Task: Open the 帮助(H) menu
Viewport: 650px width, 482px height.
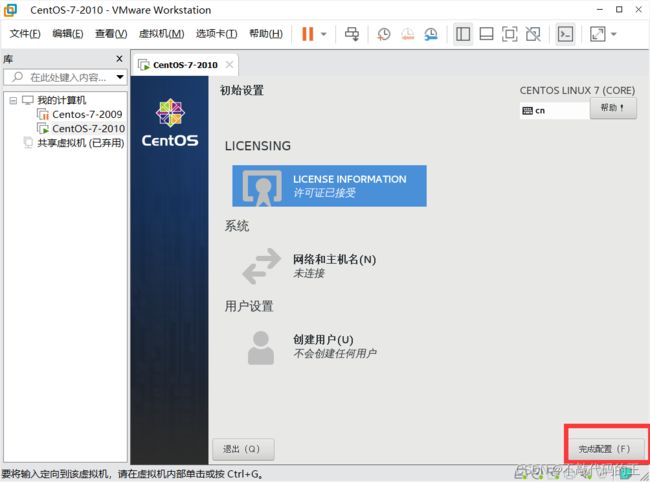Action: click(266, 34)
